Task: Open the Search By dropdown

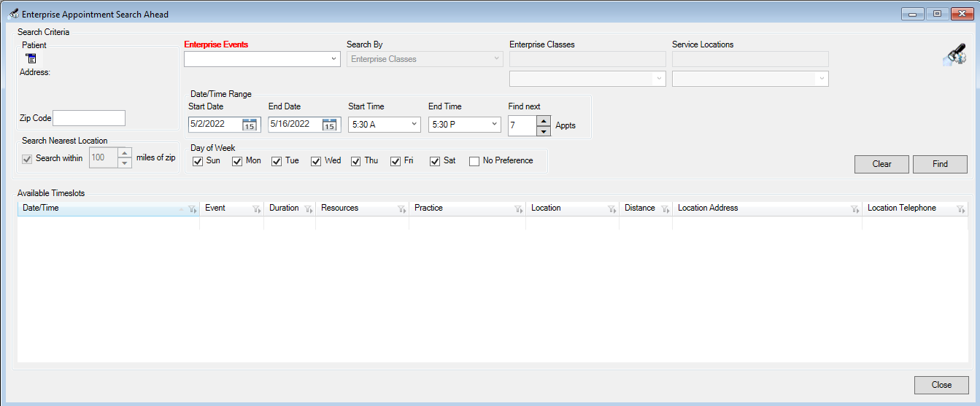Action: click(496, 59)
